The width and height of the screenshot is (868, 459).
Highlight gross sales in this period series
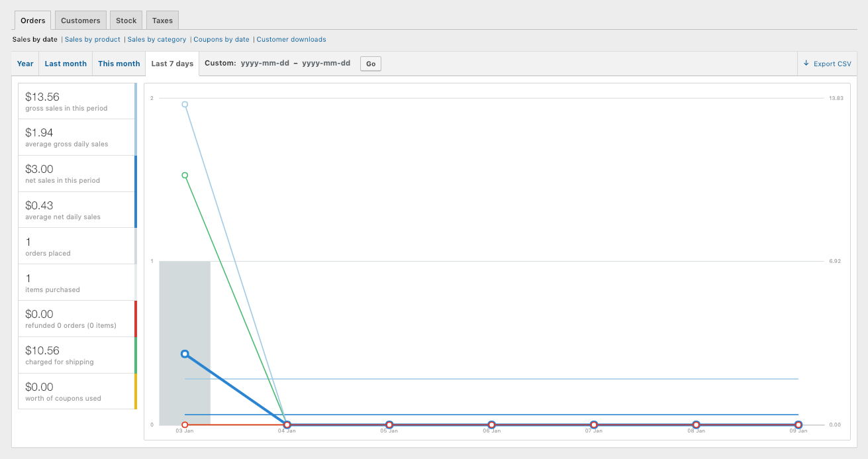tap(77, 101)
